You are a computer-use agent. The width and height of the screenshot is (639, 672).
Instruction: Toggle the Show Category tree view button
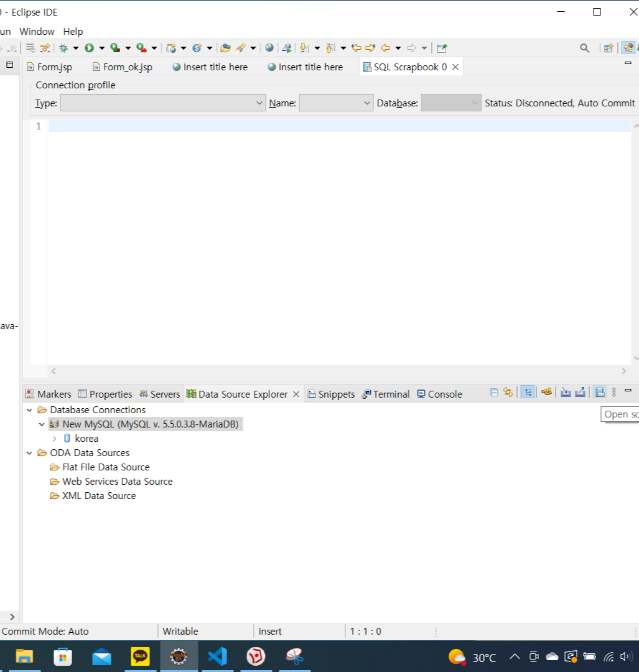pos(528,392)
